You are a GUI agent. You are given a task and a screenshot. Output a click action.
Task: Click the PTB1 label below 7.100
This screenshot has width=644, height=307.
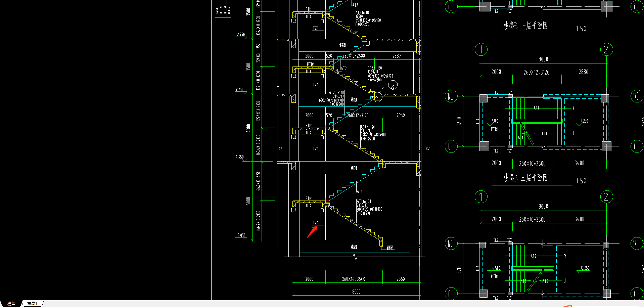coord(495,129)
